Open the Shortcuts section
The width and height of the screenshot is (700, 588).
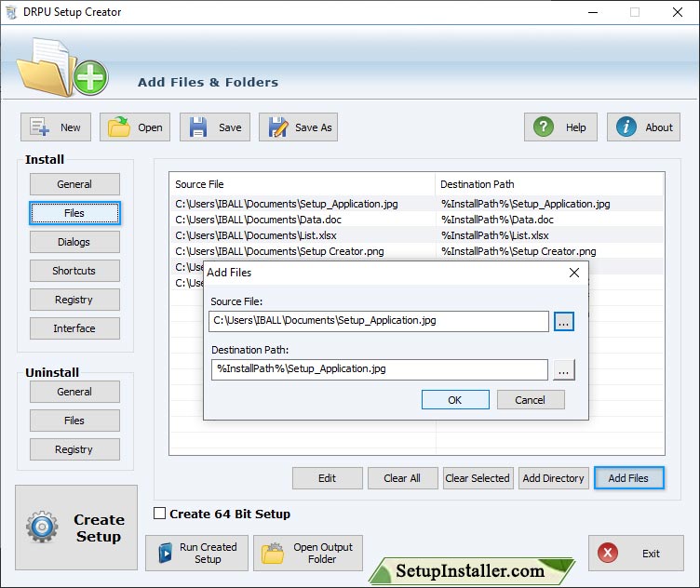(74, 271)
